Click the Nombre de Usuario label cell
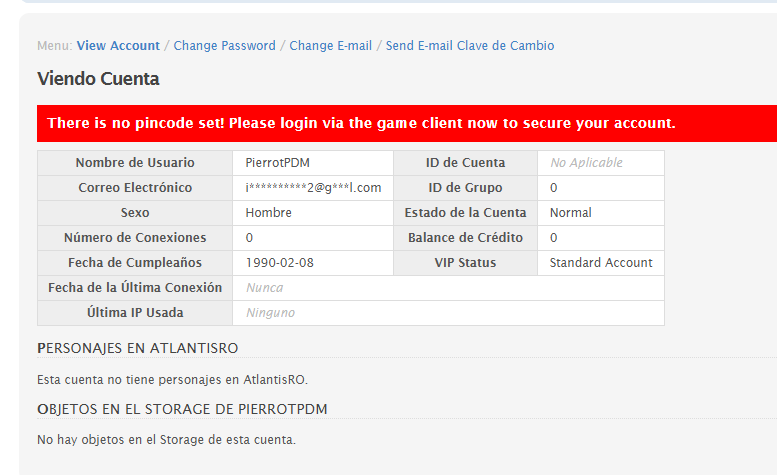This screenshot has width=777, height=475. (x=135, y=163)
